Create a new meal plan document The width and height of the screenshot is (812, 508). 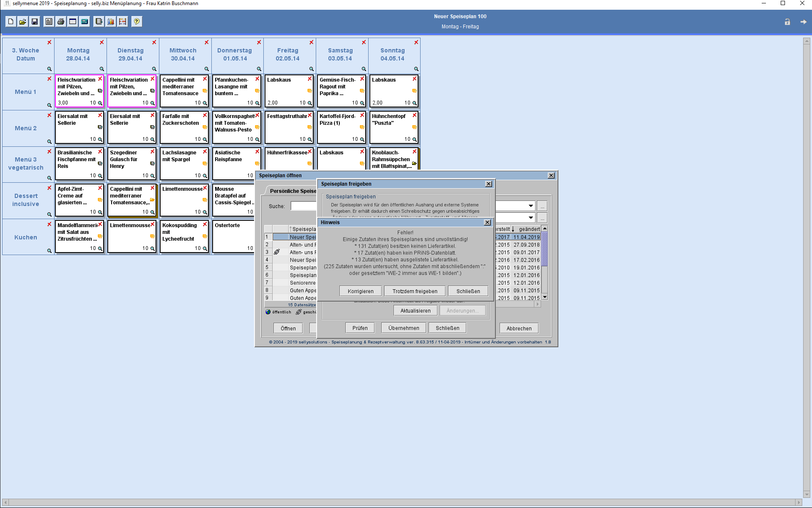point(11,22)
